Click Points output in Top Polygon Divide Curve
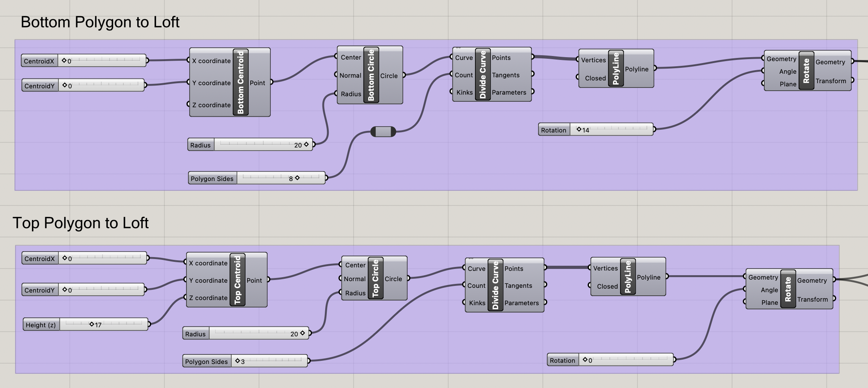 click(514, 269)
